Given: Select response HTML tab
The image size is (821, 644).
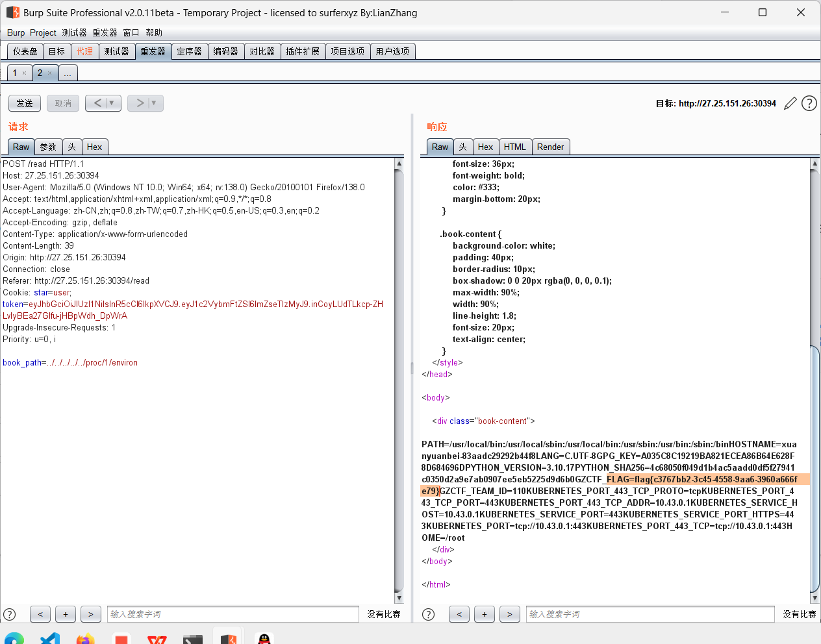Looking at the screenshot, I should pyautogui.click(x=515, y=147).
